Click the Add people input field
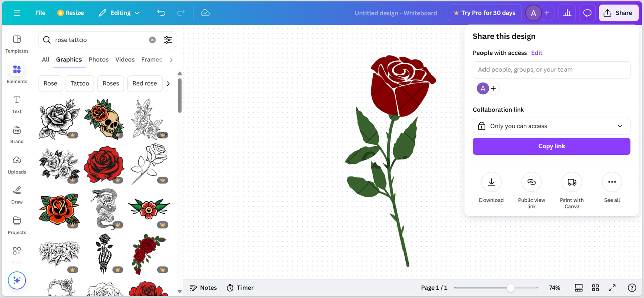This screenshot has height=298, width=644. 551,70
